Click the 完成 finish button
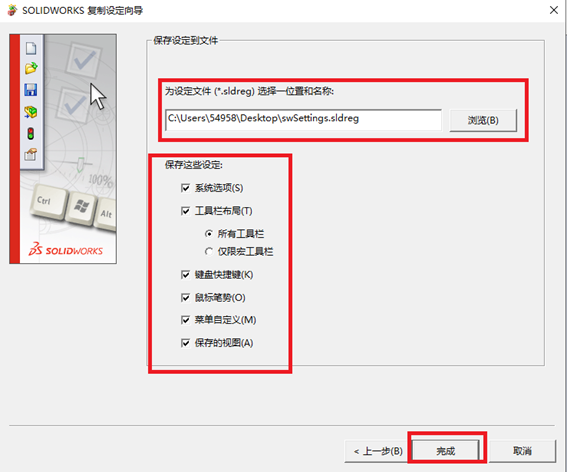This screenshot has width=567, height=472. point(446,451)
